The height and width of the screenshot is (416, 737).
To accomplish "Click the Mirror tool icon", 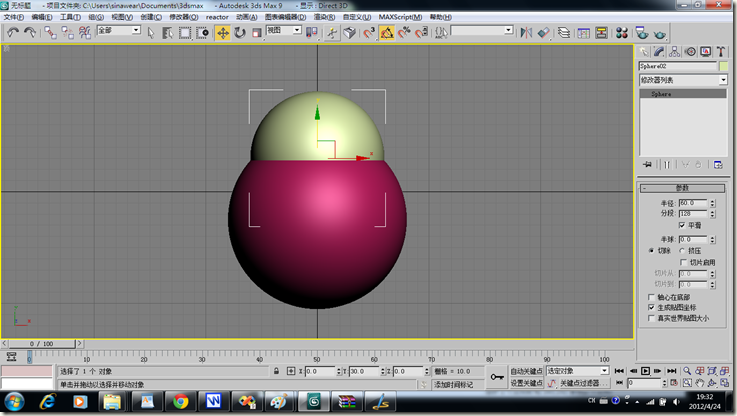I will 526,33.
